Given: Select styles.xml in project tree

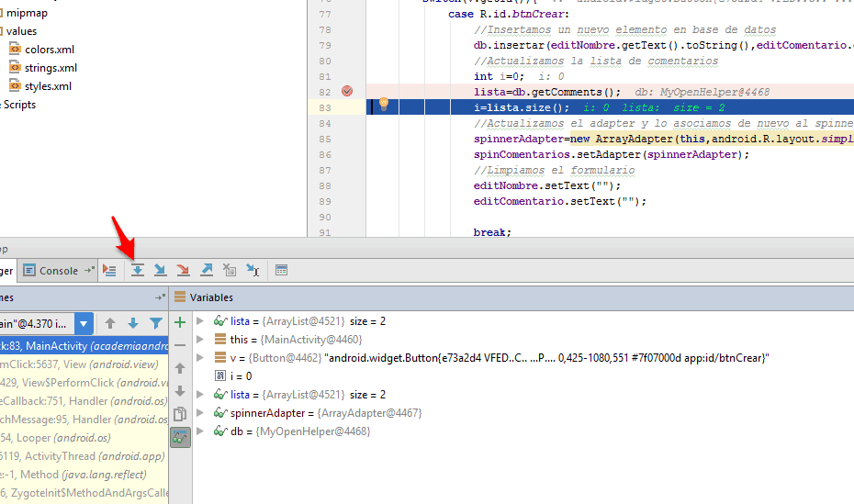Looking at the screenshot, I should pos(48,86).
